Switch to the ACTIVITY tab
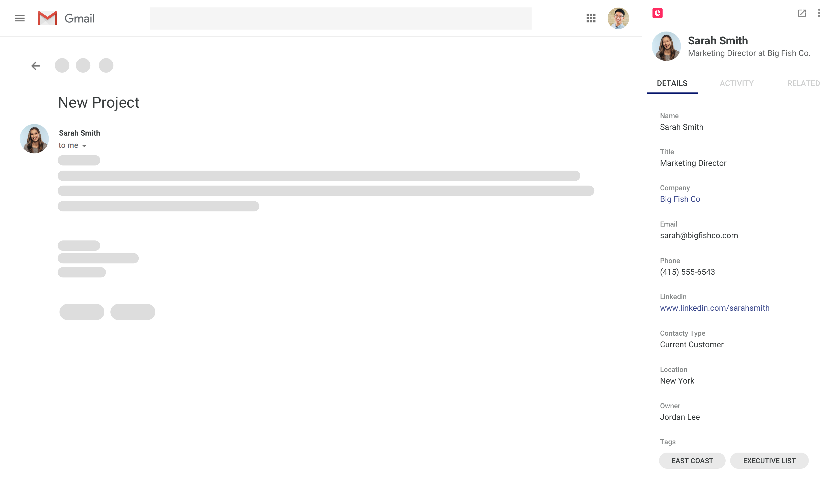 [736, 83]
